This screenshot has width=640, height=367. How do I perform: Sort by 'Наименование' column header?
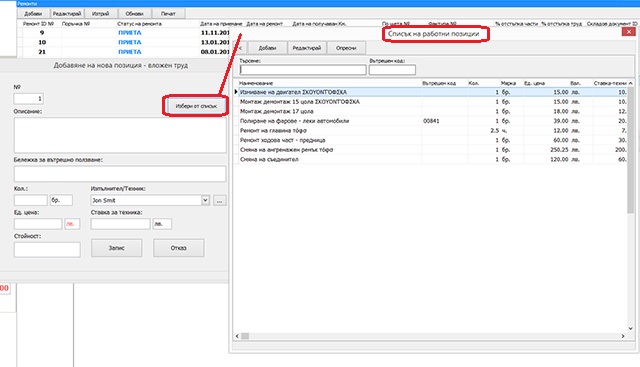(x=256, y=83)
